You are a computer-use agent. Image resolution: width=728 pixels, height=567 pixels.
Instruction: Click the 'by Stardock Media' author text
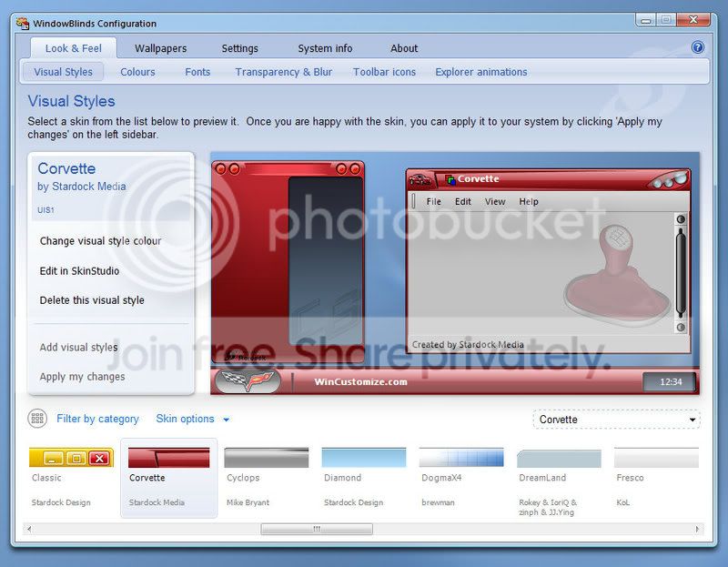pyautogui.click(x=82, y=187)
